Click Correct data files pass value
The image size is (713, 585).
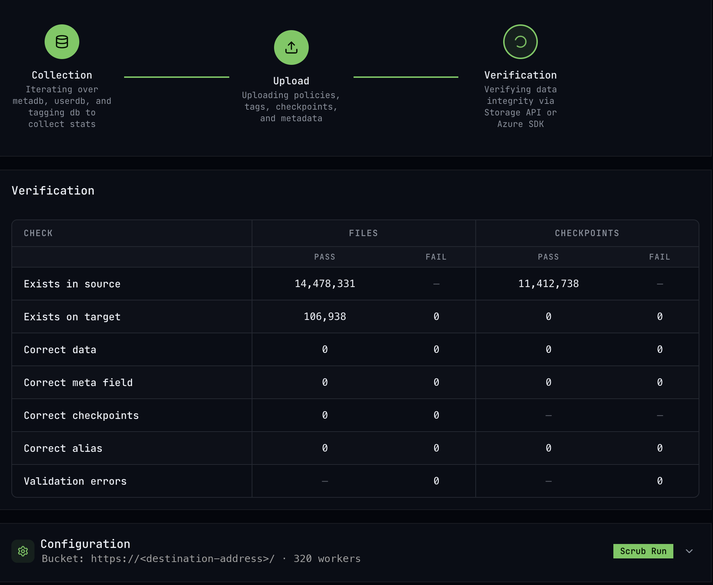pos(325,350)
